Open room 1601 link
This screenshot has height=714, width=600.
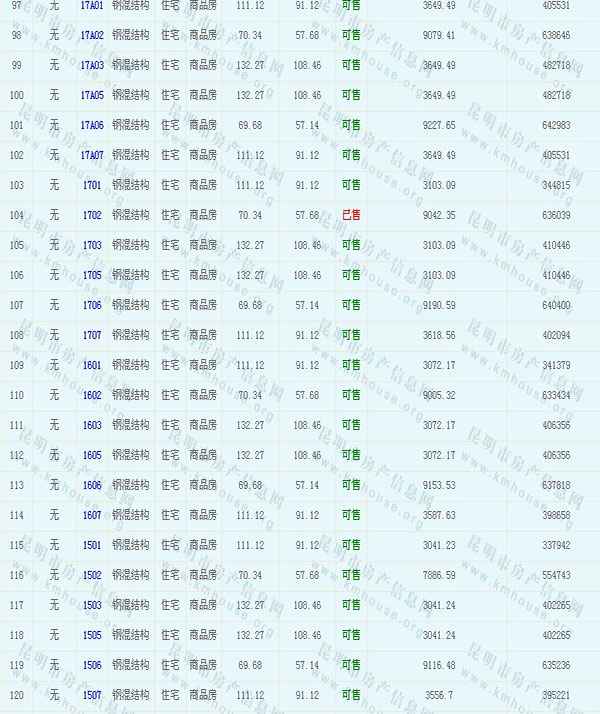[92, 366]
